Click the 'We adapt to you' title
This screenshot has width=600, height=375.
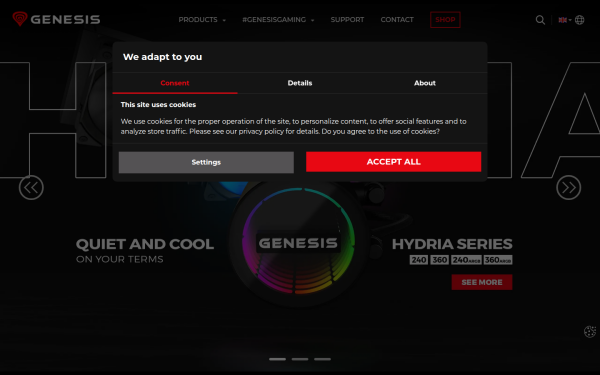(x=162, y=57)
